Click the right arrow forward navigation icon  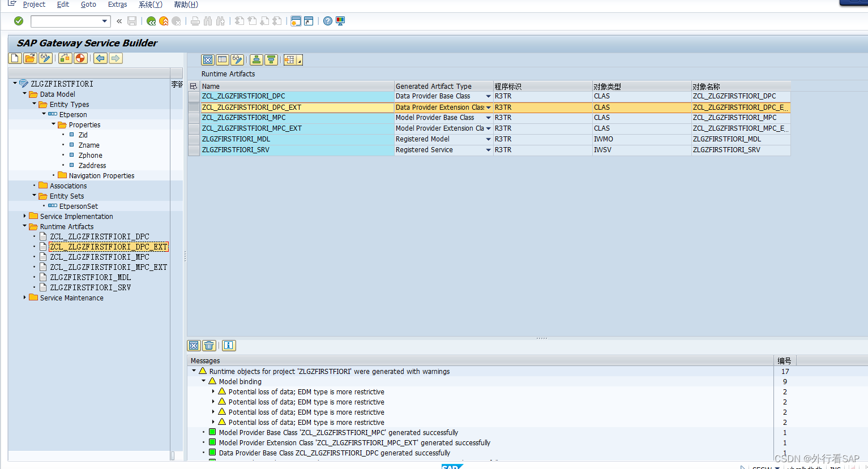pos(116,58)
